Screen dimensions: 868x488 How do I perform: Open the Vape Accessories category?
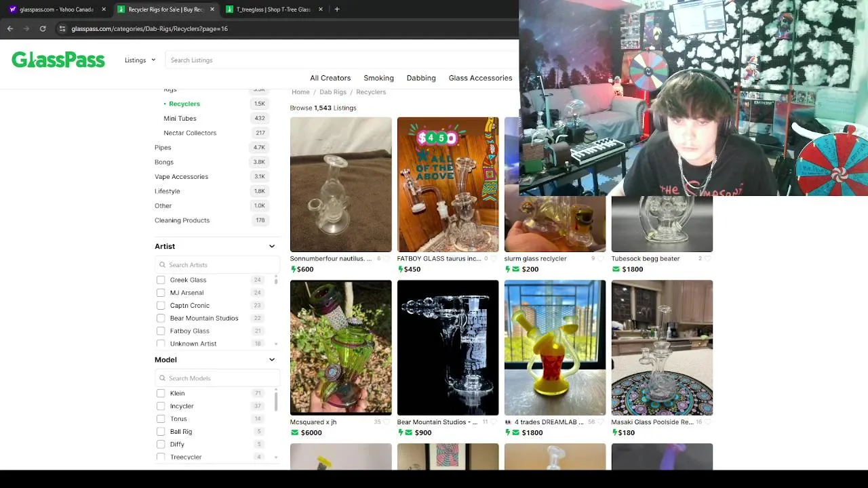[181, 177]
